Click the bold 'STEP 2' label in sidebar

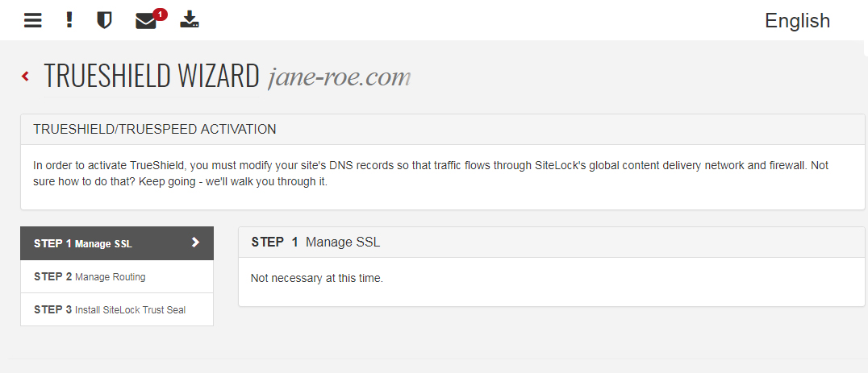[52, 276]
